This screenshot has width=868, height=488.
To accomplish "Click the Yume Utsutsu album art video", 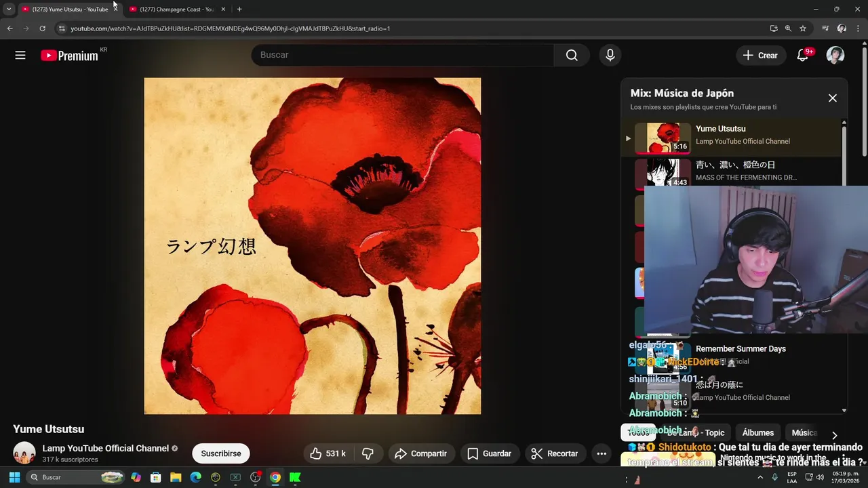I will (312, 245).
